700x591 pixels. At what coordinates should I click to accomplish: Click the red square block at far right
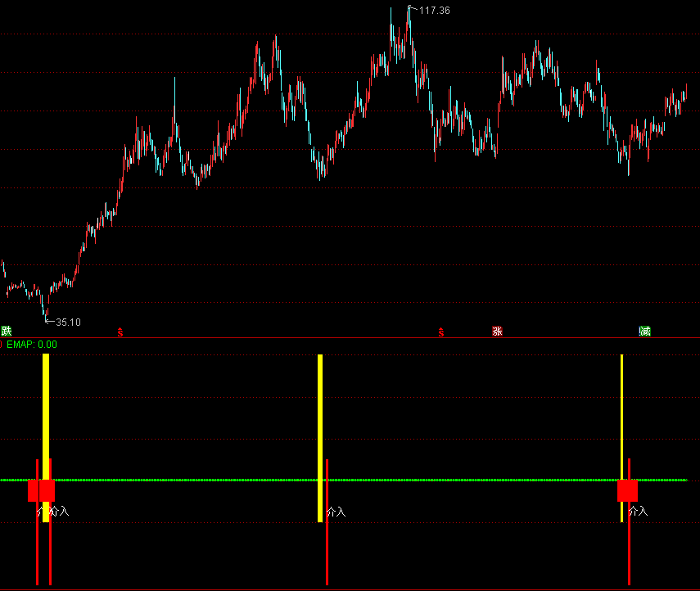tap(628, 490)
